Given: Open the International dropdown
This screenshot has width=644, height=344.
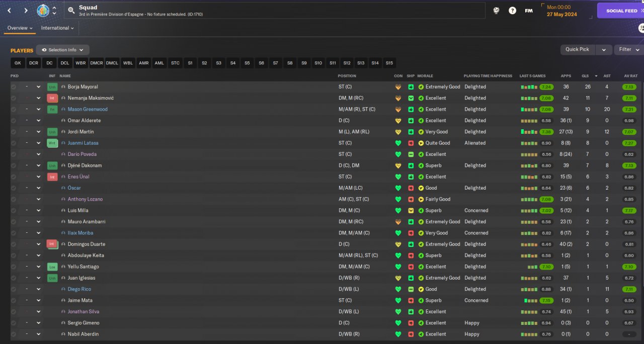Looking at the screenshot, I should tap(57, 28).
